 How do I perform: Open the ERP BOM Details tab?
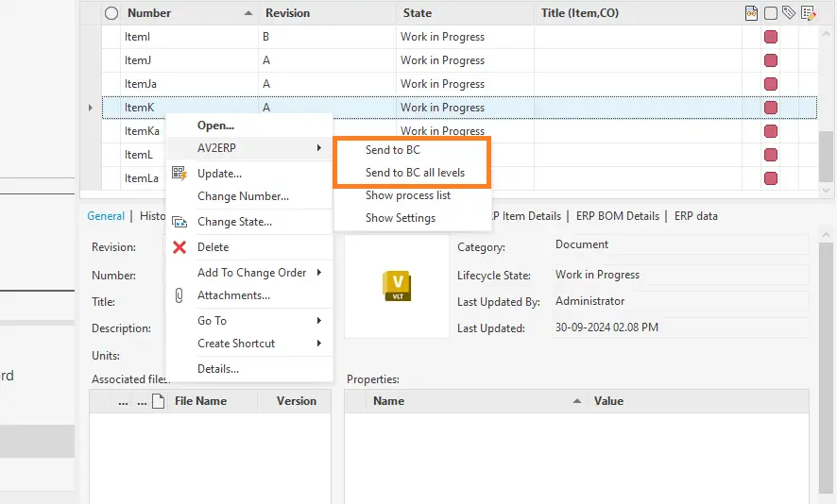617,216
